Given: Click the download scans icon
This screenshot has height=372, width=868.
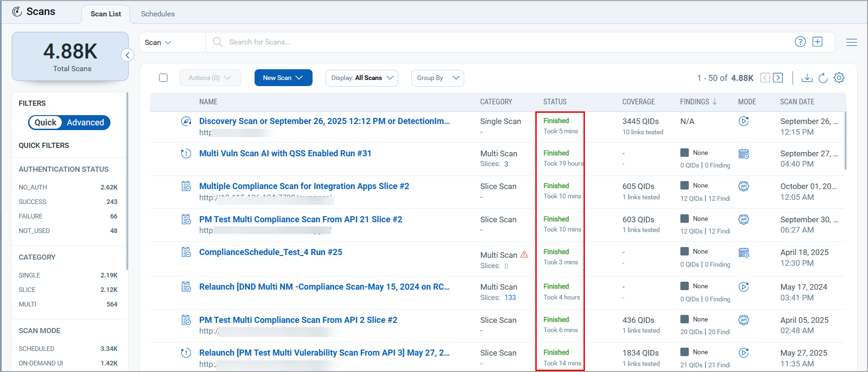Looking at the screenshot, I should [x=807, y=78].
